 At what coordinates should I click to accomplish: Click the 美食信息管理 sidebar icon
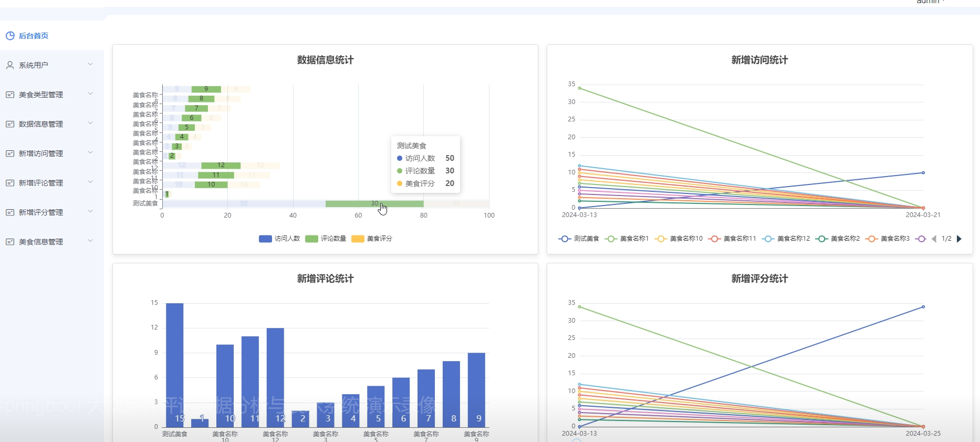pos(10,242)
